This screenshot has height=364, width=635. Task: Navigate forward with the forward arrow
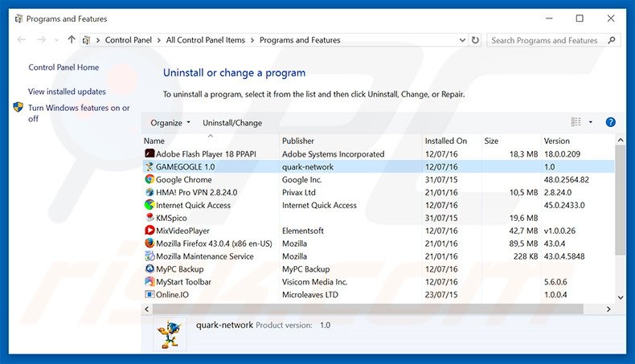point(41,39)
